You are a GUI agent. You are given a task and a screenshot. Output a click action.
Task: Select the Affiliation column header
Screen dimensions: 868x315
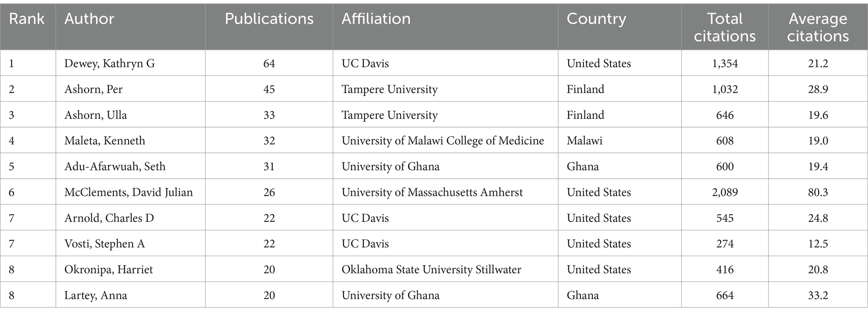[376, 19]
